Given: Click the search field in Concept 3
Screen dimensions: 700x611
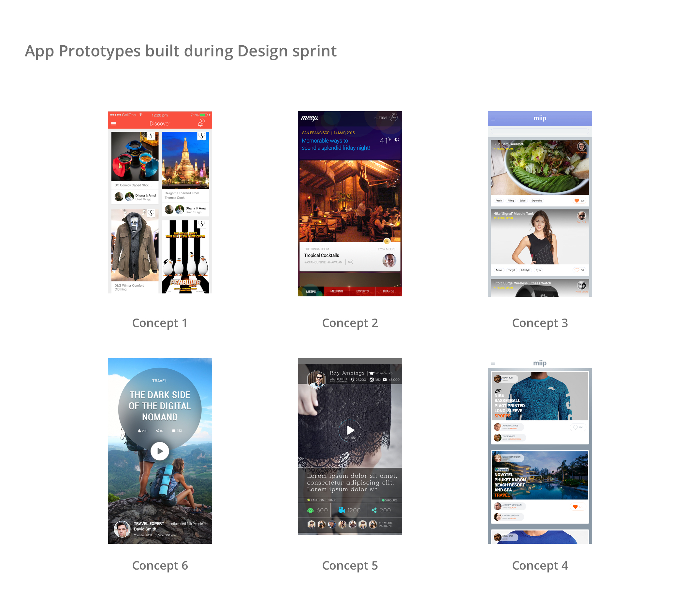Looking at the screenshot, I should (x=540, y=131).
